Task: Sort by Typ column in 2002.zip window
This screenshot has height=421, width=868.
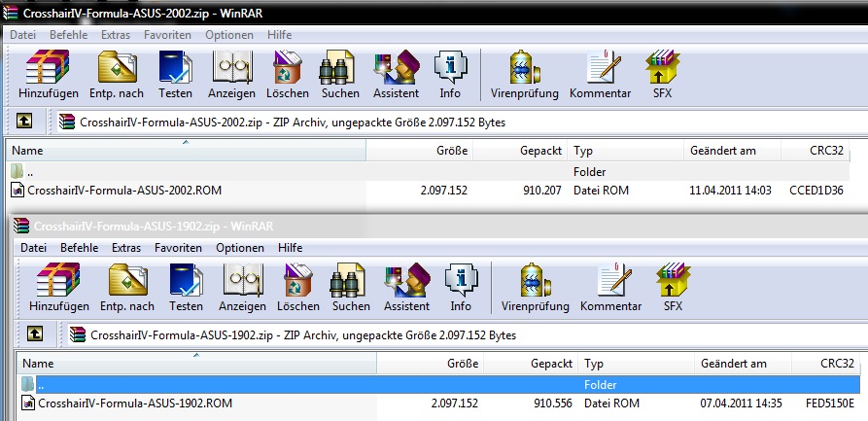Action: pos(626,150)
